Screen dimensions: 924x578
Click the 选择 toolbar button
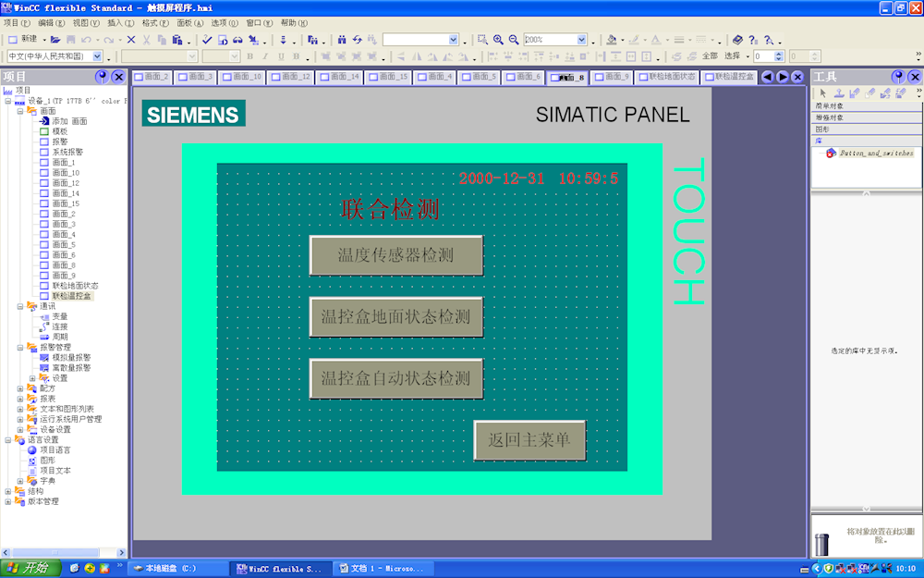[x=733, y=56]
